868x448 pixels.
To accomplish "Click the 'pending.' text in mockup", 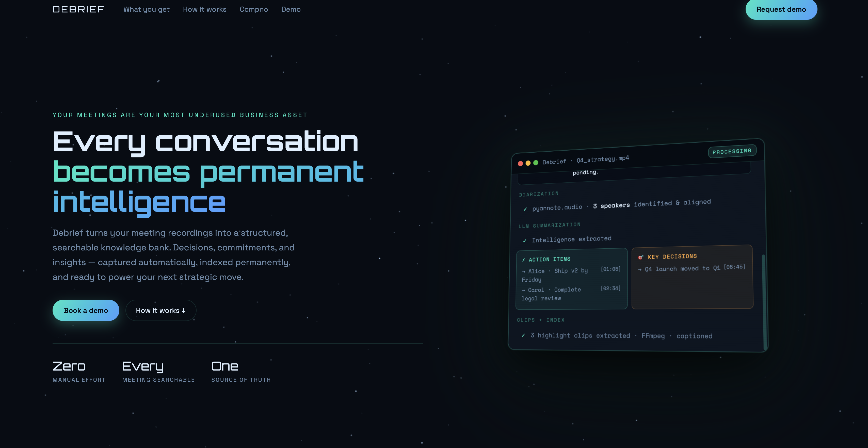I will tap(586, 172).
